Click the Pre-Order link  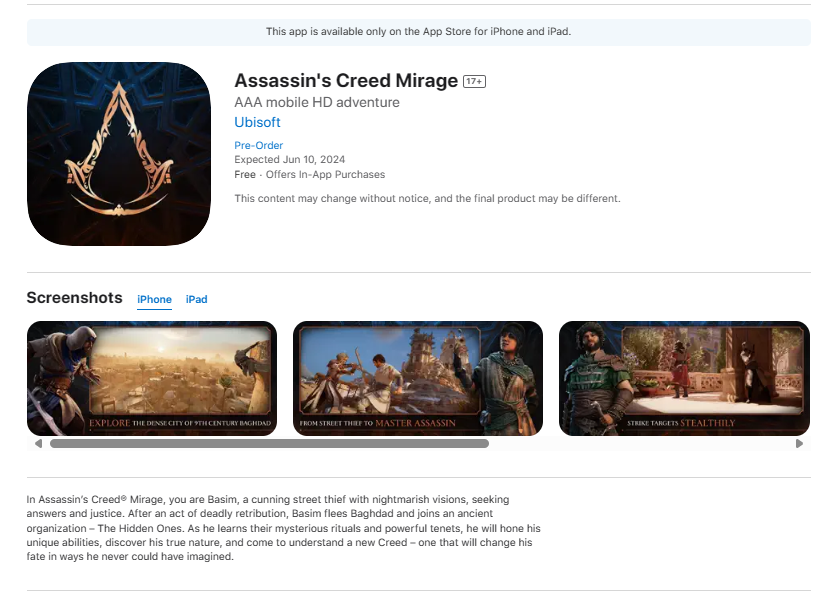[258, 145]
